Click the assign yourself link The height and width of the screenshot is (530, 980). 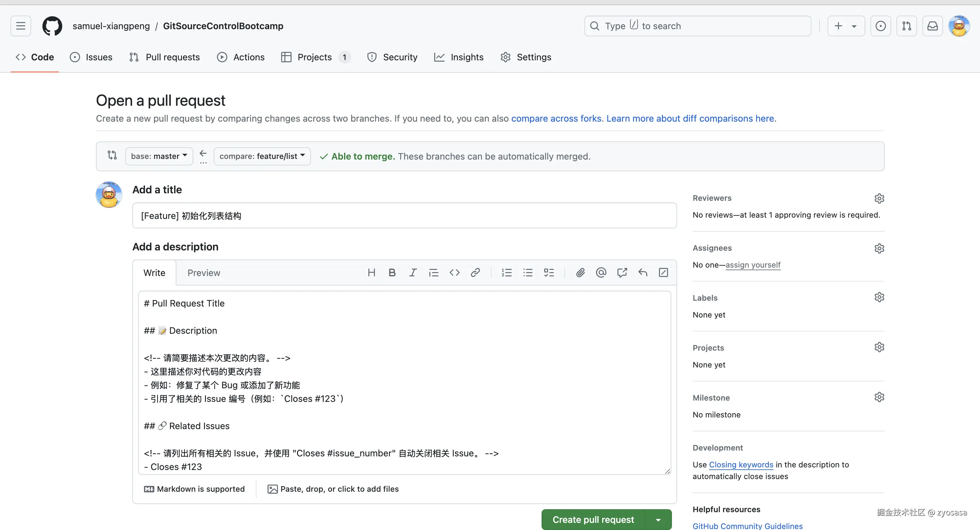coord(753,265)
